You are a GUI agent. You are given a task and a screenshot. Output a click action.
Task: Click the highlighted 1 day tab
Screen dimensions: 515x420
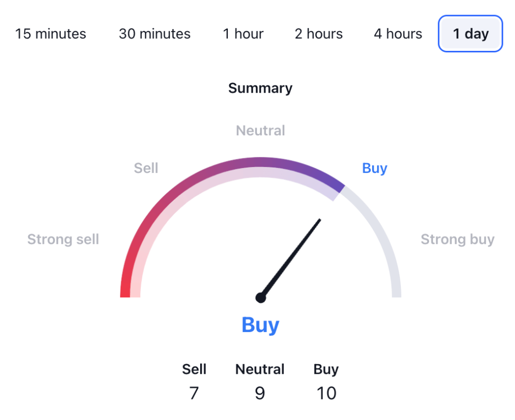pos(470,34)
